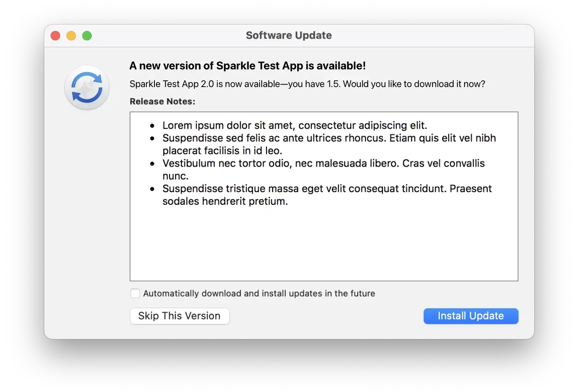Enable automatically download and install updates checkbox

(x=135, y=293)
